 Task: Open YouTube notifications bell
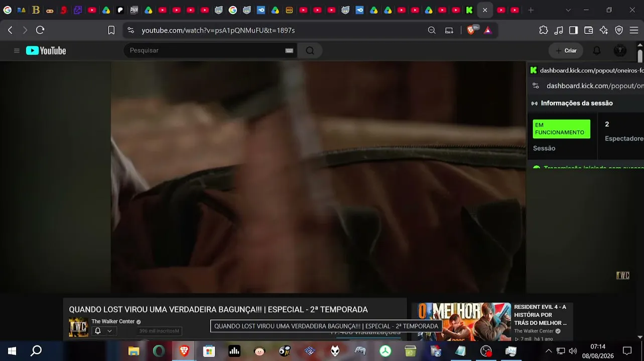click(597, 51)
